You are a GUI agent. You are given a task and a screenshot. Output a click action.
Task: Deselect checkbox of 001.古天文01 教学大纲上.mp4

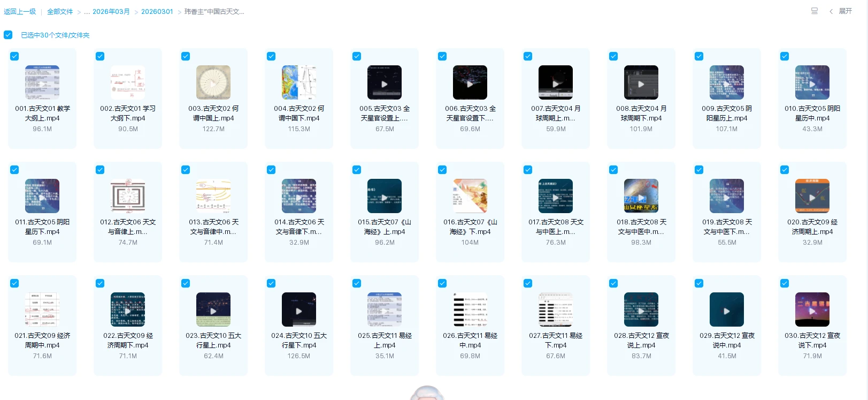14,56
